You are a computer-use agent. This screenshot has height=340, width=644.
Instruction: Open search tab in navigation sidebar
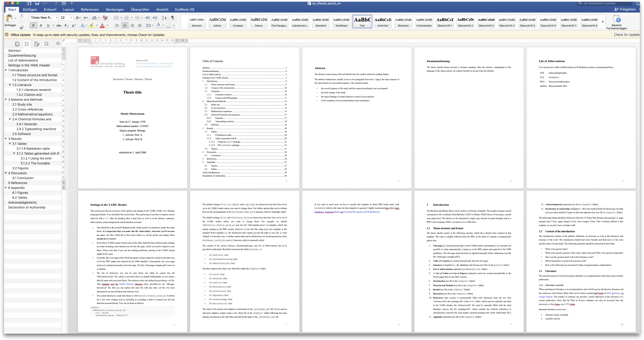46,44
